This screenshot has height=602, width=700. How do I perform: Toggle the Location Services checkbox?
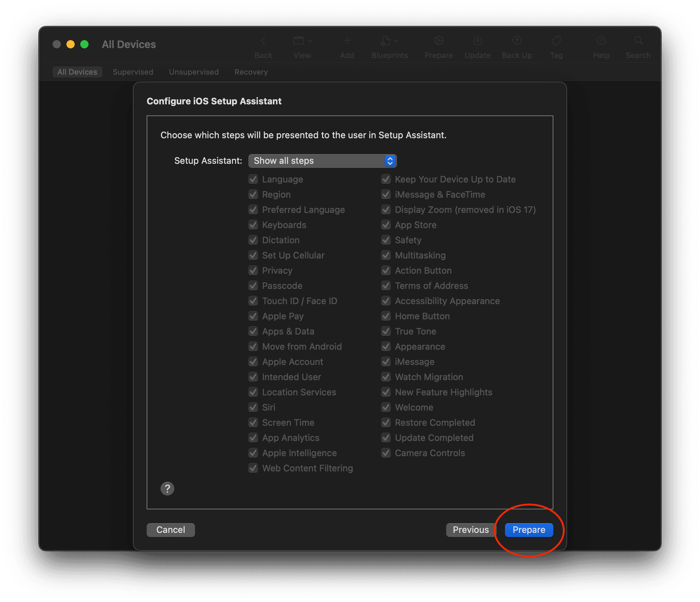(253, 392)
